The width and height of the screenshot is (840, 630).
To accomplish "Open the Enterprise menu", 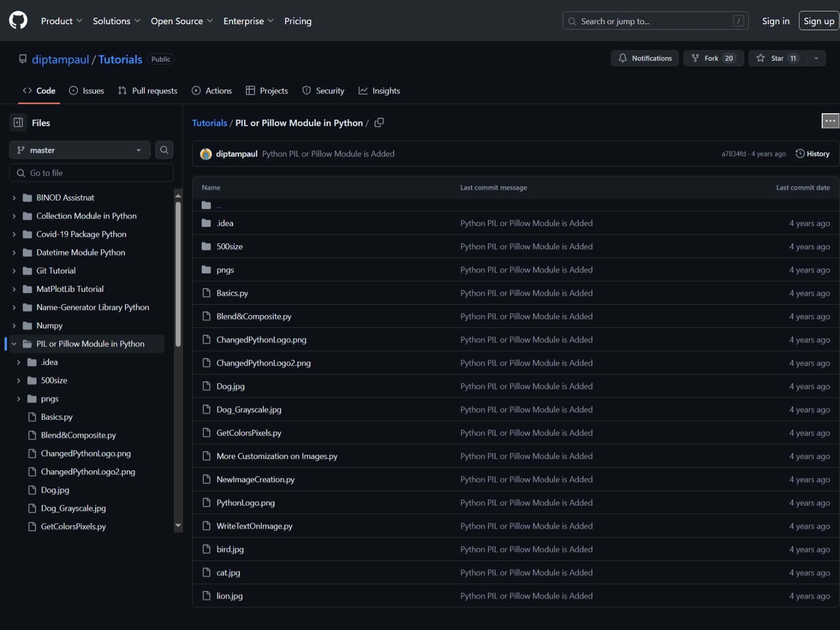I will tap(249, 21).
